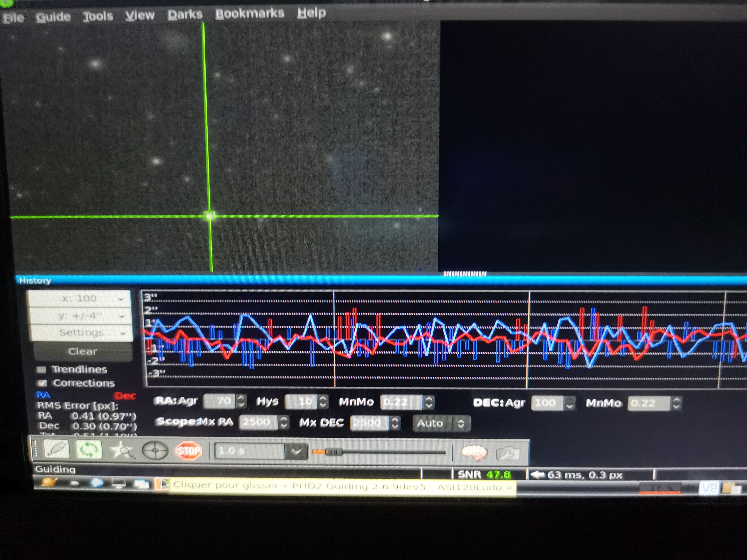Click the VNC icon in the system tray

click(x=709, y=488)
